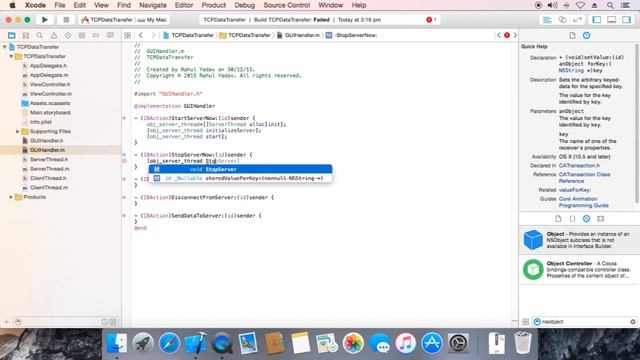Show the Quick Help inspector
The width and height of the screenshot is (640, 360).
click(587, 36)
